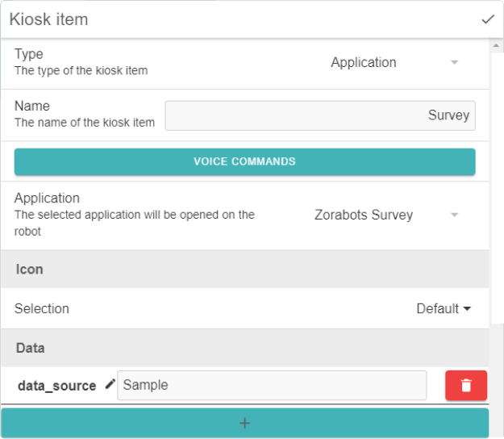The height and width of the screenshot is (439, 504).
Task: Open the Type dropdown showing Application
Action: (x=394, y=62)
